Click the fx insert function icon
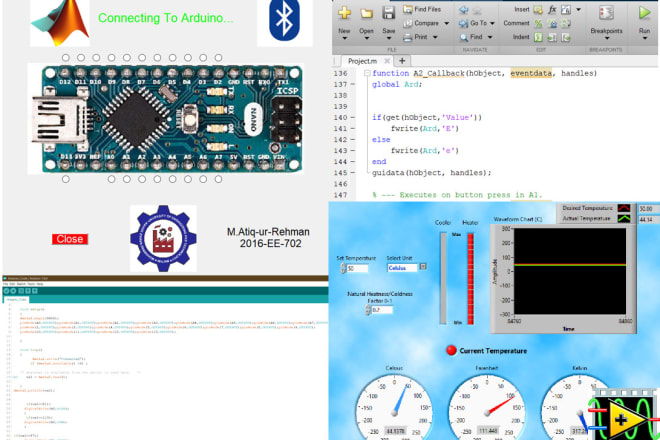 [552, 10]
